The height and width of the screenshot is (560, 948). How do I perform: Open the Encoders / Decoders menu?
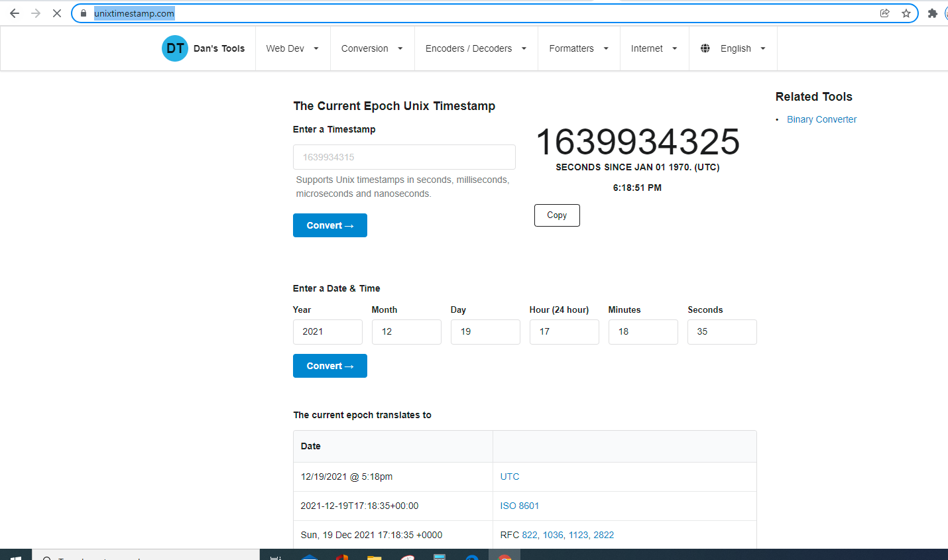point(476,48)
